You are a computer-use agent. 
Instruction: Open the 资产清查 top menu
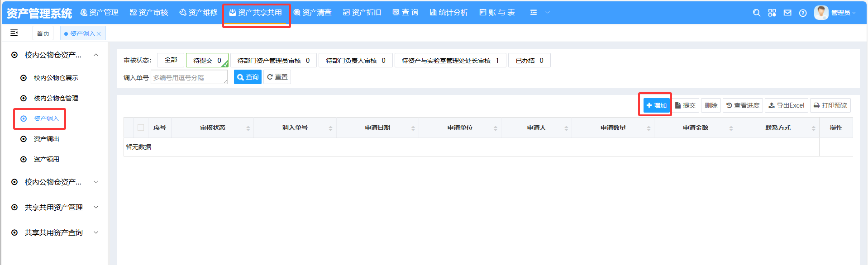point(313,13)
